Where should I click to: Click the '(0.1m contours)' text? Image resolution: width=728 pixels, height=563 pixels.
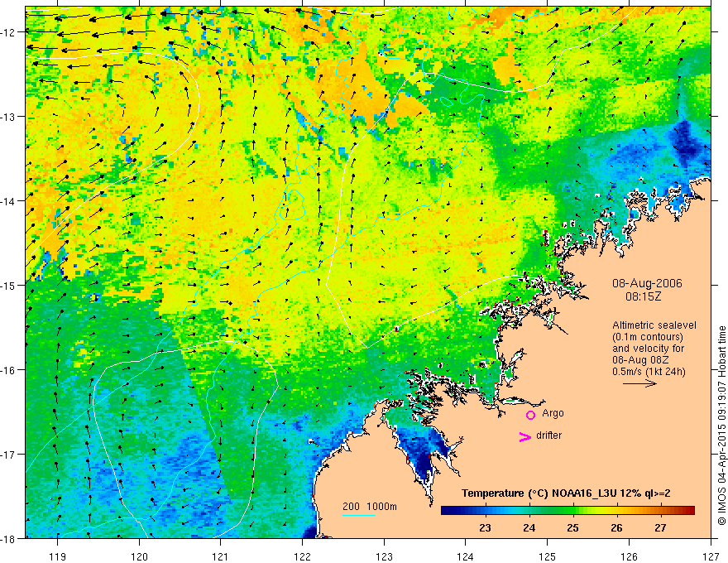(x=648, y=337)
